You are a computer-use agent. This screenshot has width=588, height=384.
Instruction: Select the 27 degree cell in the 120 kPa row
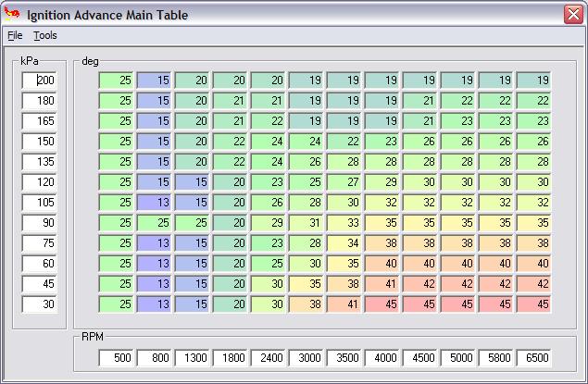344,182
